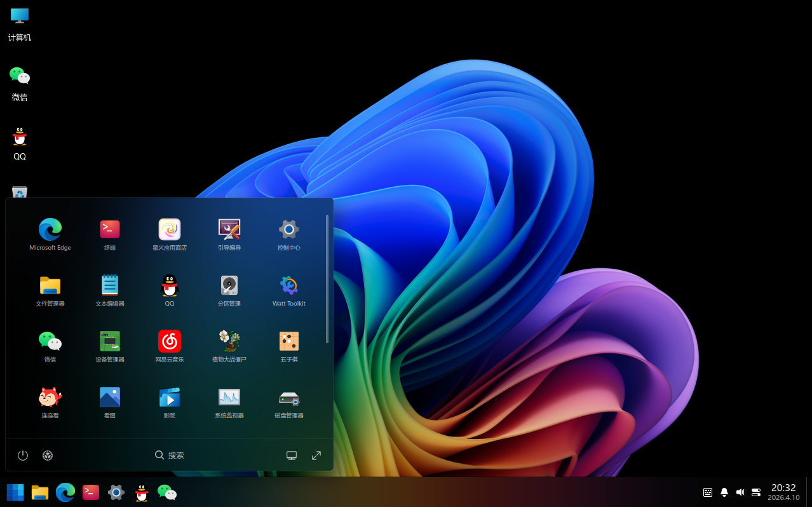812x507 pixels.
Task: Open 控制中心 in launcher grid
Action: (x=289, y=234)
